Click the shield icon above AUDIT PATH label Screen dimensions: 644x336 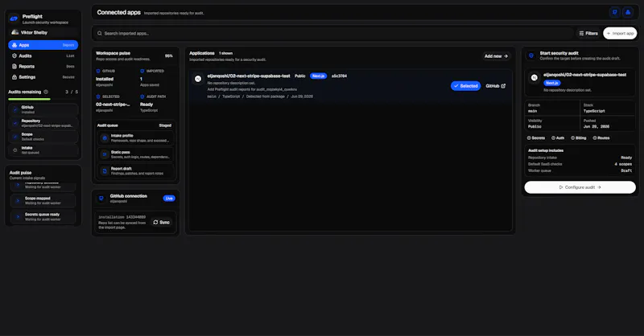point(142,96)
